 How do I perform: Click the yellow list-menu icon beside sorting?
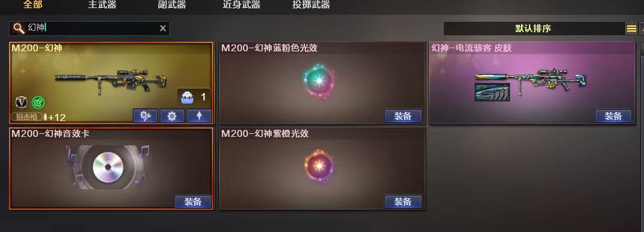point(631,29)
